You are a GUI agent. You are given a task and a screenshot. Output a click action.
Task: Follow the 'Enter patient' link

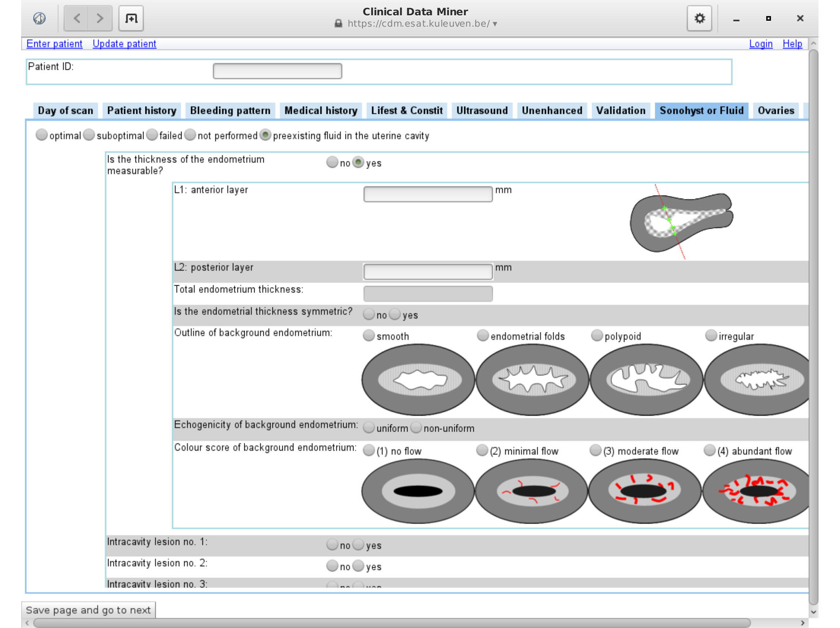[54, 44]
